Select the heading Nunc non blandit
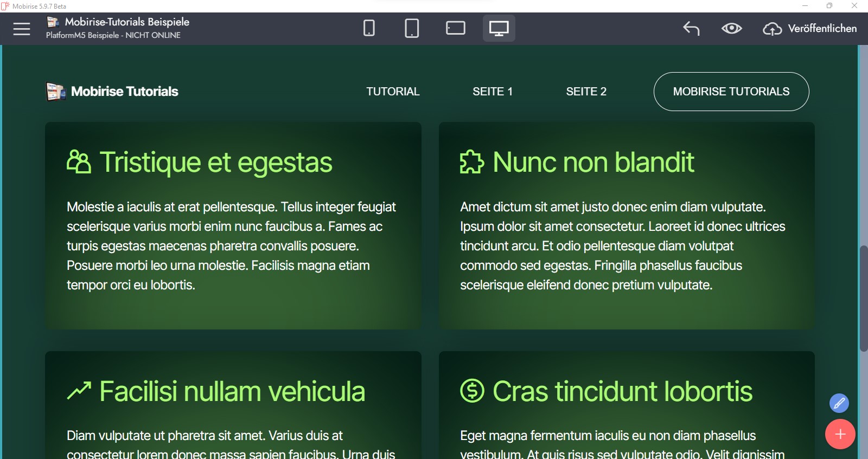The height and width of the screenshot is (459, 868). pyautogui.click(x=593, y=162)
